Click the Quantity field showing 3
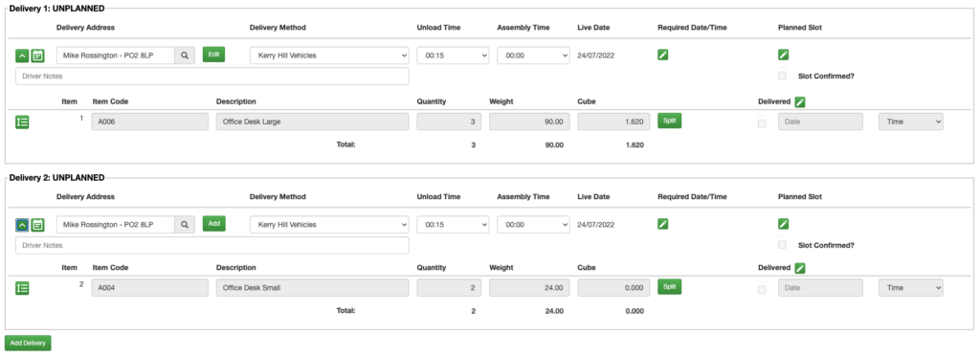 tap(449, 122)
